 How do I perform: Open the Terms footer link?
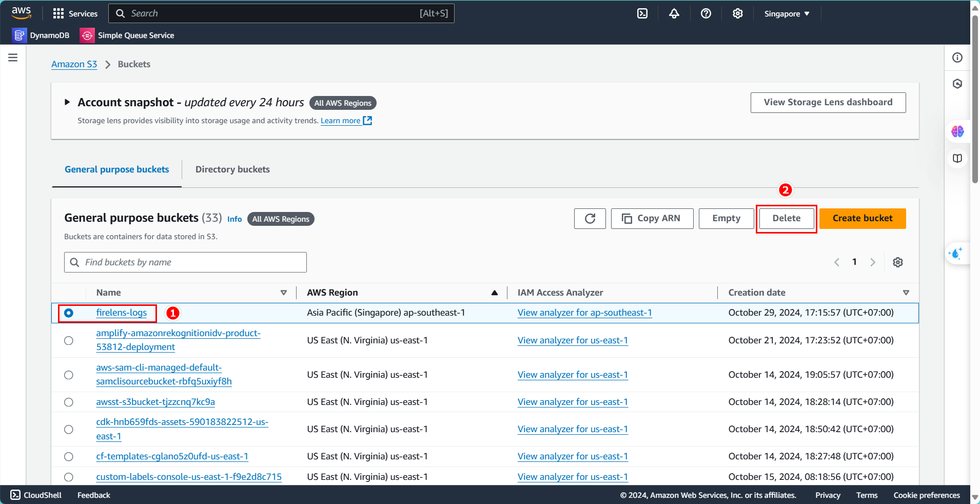867,495
